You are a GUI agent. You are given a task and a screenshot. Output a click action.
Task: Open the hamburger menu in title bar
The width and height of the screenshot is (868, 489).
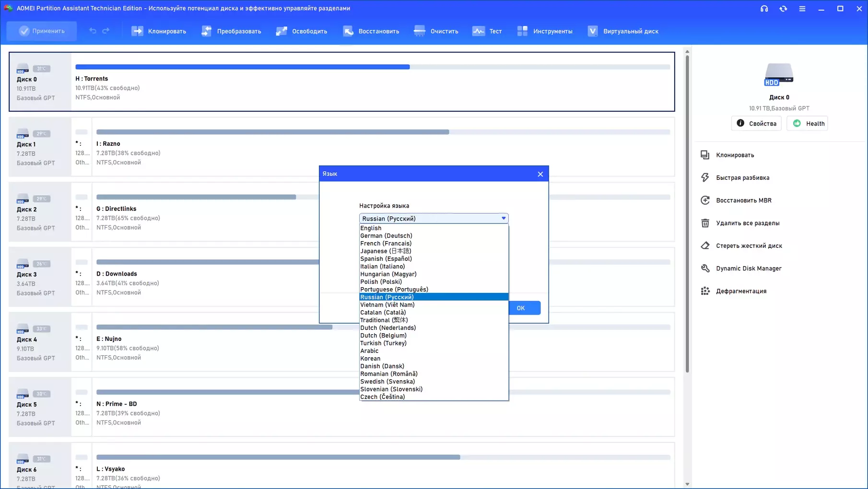pos(802,9)
